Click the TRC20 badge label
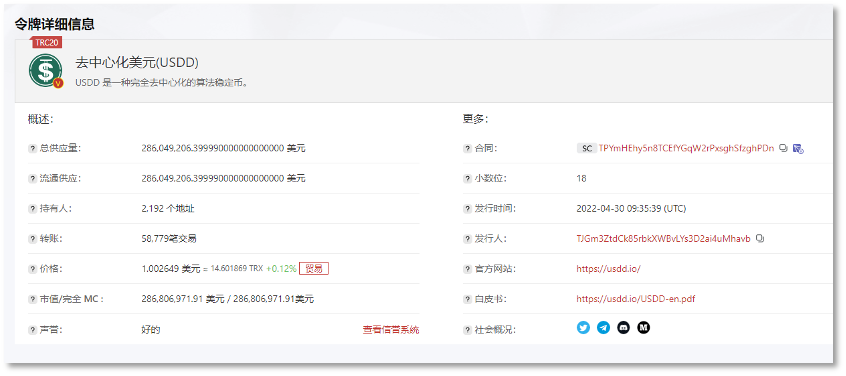 [x=46, y=43]
